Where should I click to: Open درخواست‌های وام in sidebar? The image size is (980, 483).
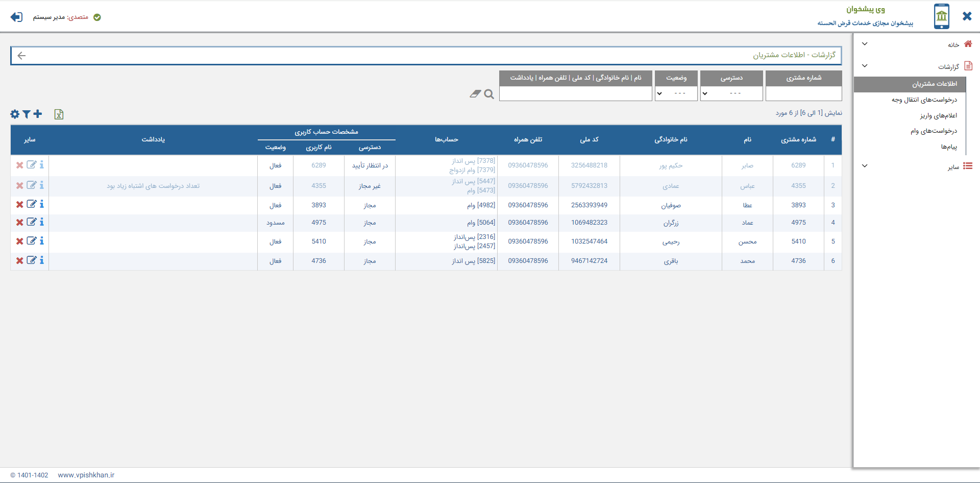tap(934, 131)
